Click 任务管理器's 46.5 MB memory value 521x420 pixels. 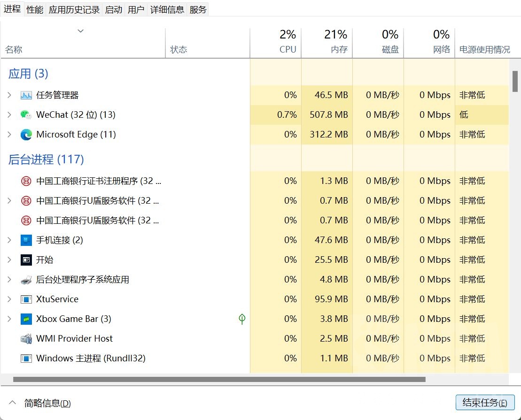[331, 95]
